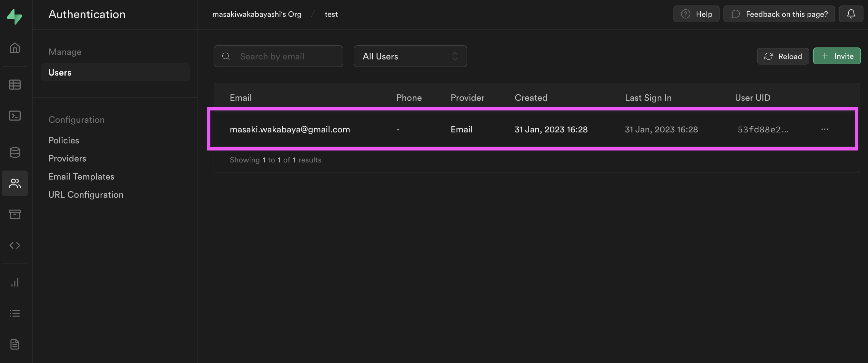868x363 pixels.
Task: Click the green Invite button
Action: 836,56
